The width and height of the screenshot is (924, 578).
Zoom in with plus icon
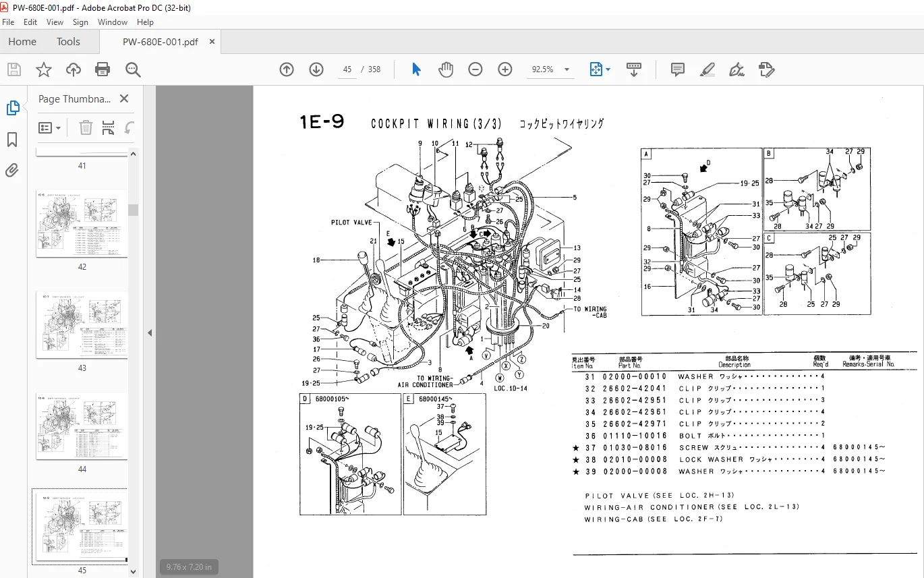coord(505,69)
